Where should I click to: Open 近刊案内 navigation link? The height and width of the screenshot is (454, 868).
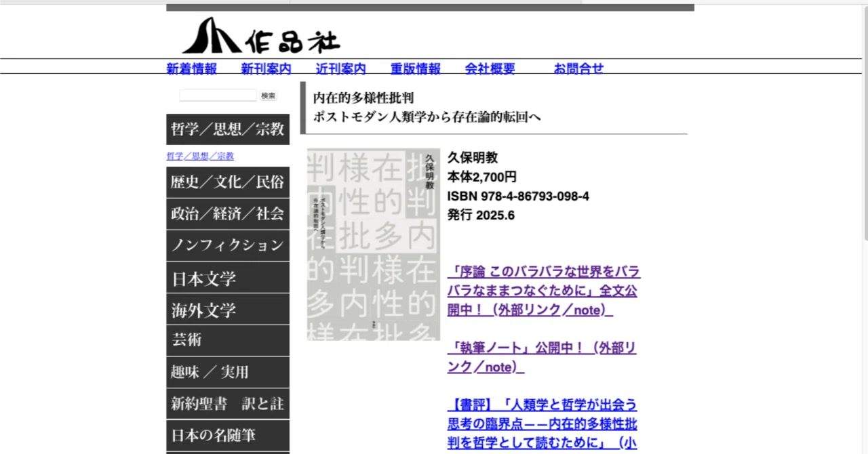click(x=341, y=68)
